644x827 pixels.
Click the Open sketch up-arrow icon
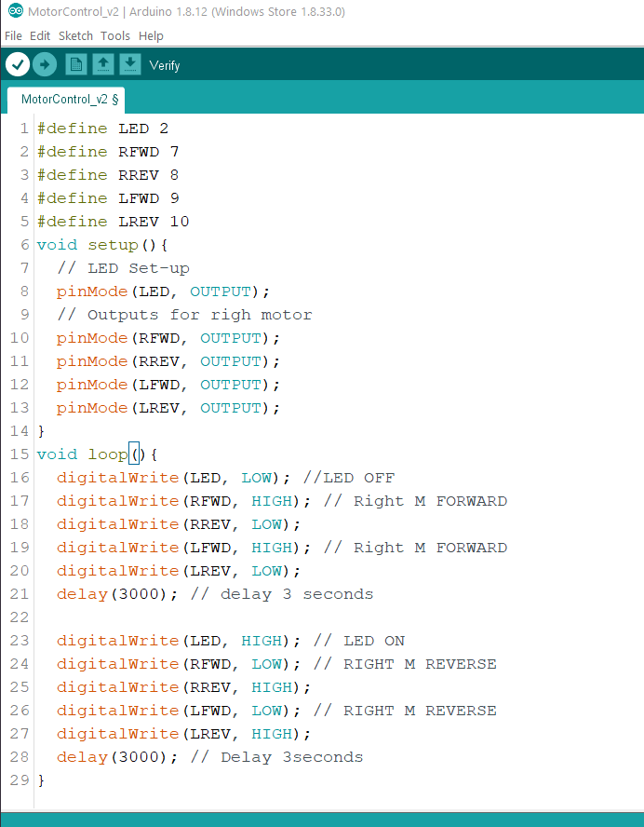103,64
